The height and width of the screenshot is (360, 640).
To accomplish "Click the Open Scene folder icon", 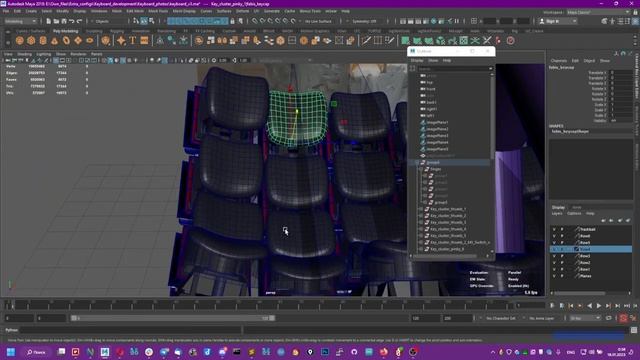I will click(x=56, y=21).
